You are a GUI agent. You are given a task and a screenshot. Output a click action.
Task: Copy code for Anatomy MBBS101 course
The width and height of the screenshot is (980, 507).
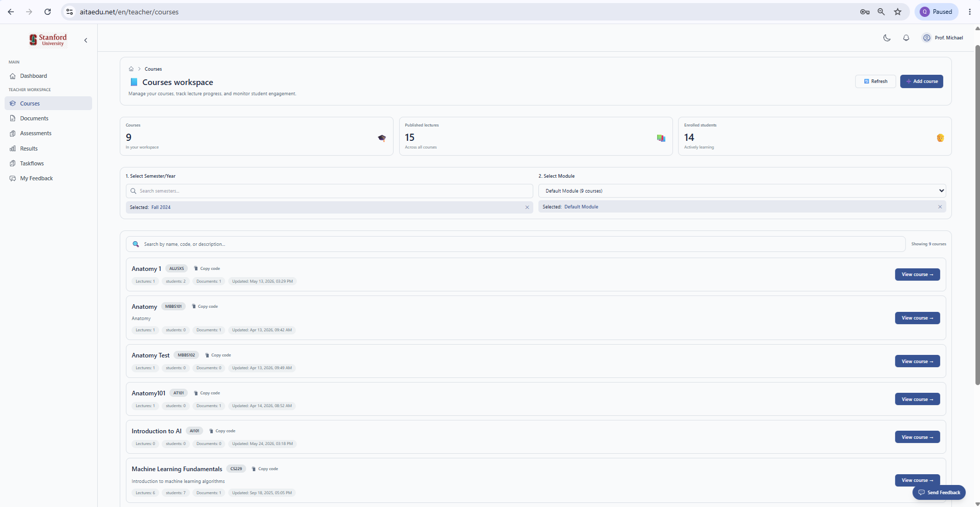(205, 306)
